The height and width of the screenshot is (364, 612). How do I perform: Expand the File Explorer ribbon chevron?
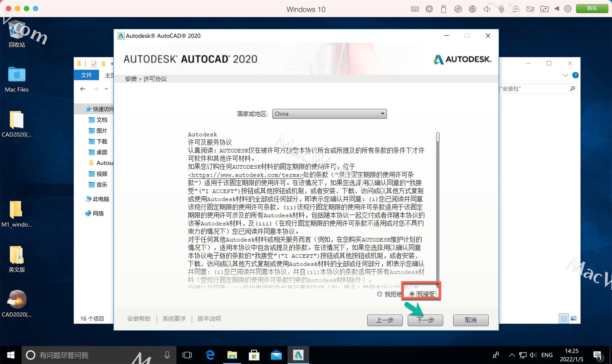coord(565,75)
